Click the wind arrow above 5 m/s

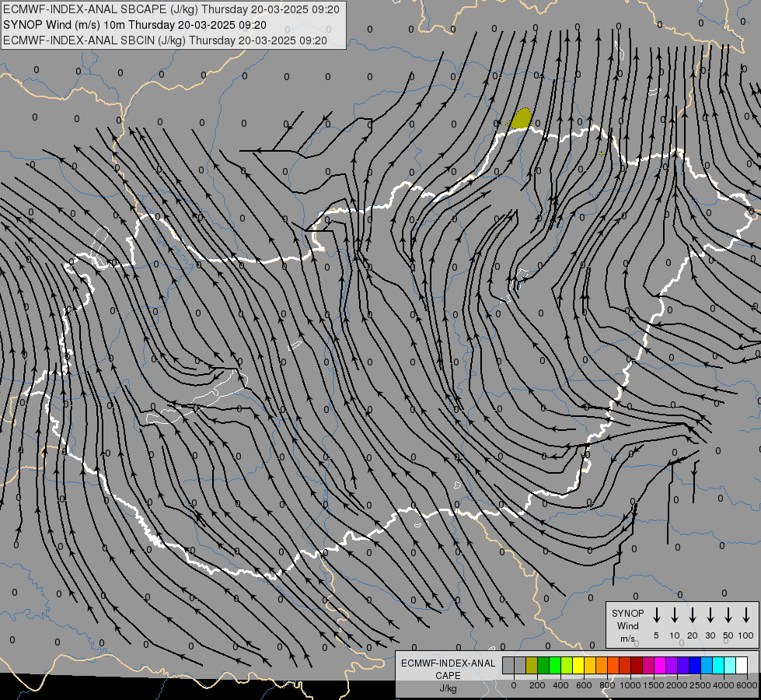pos(656,615)
